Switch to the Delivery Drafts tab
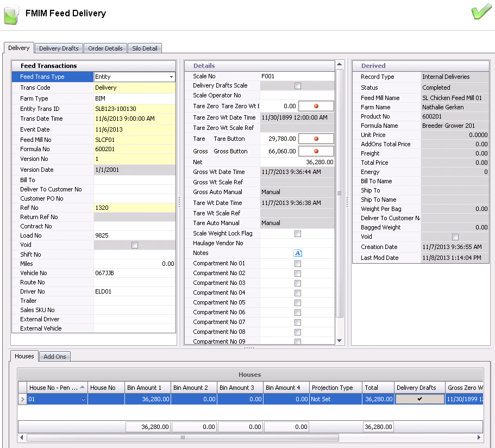Viewport: 495px width, 448px height. [x=58, y=48]
